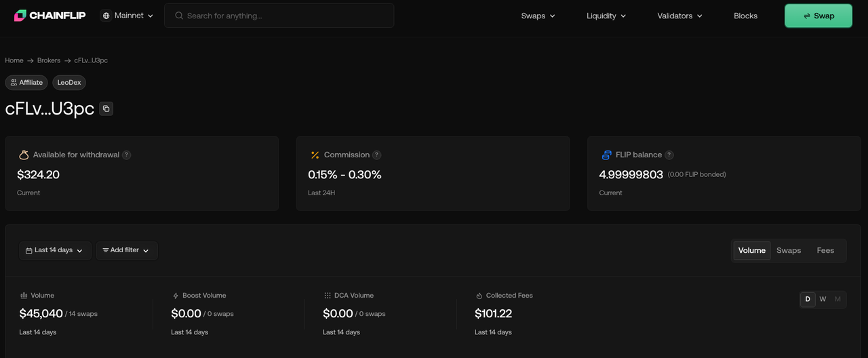Screen dimensions: 868x358
Task: Open the Last 14 days range dropdown
Action: point(55,250)
